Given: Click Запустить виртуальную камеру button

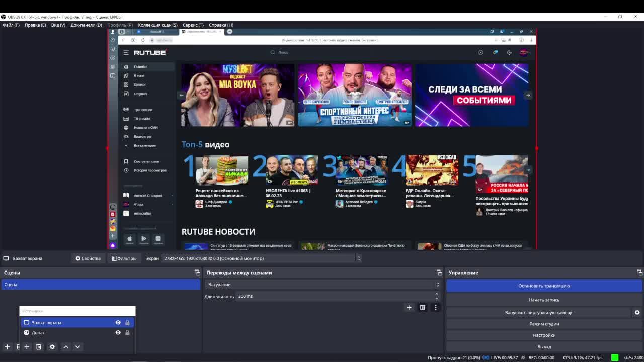Looking at the screenshot, I should [x=538, y=313].
